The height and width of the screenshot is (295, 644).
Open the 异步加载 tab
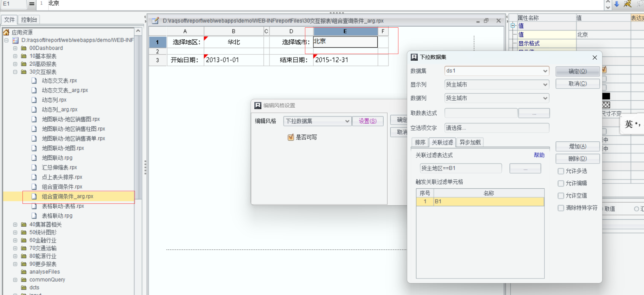click(x=470, y=142)
